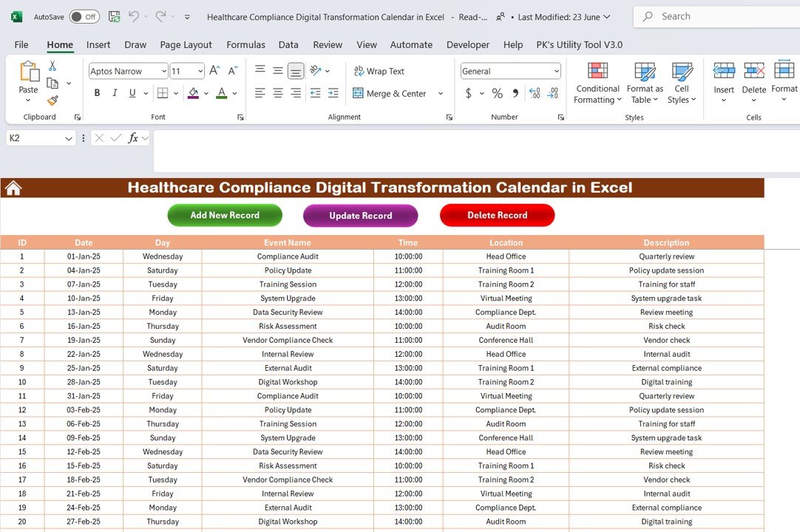Viewport: 800px width, 532px height.
Task: Open the font size dropdown
Action: click(200, 71)
